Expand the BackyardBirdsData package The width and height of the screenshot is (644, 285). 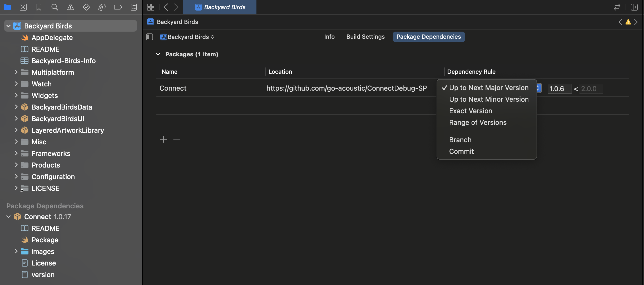point(16,107)
